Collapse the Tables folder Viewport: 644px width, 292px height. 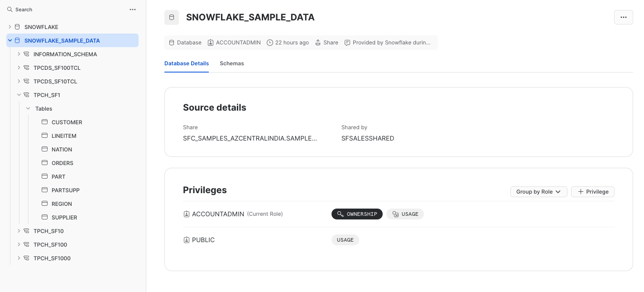point(28,108)
